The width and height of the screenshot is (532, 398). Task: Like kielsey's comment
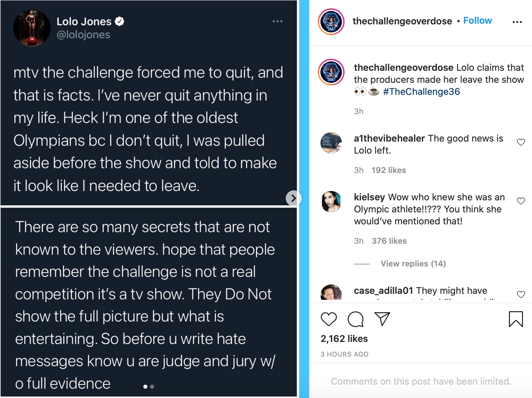click(x=521, y=201)
